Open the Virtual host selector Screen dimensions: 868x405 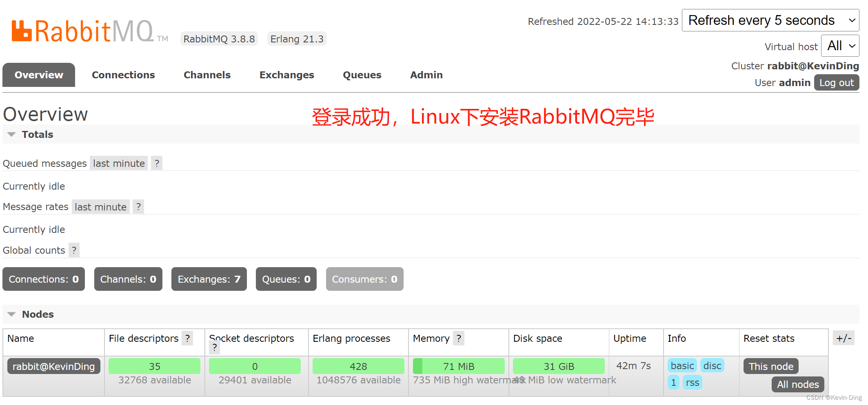(x=840, y=46)
